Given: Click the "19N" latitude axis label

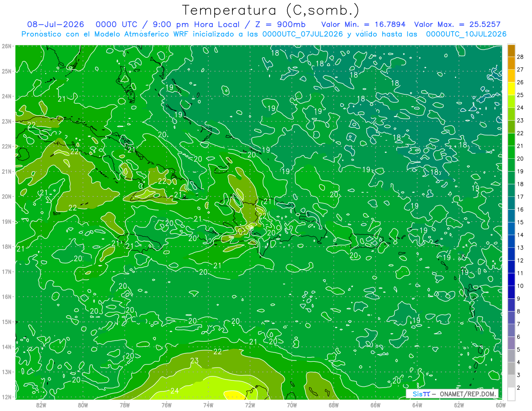Looking at the screenshot, I should (x=6, y=222).
